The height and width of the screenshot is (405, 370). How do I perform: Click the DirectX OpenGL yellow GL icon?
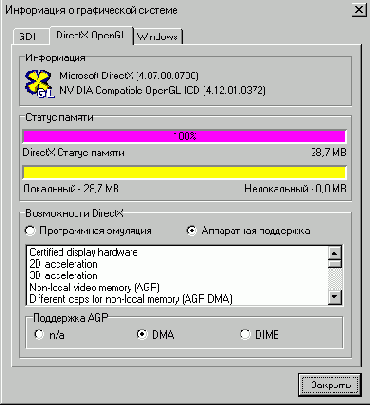coord(40,83)
